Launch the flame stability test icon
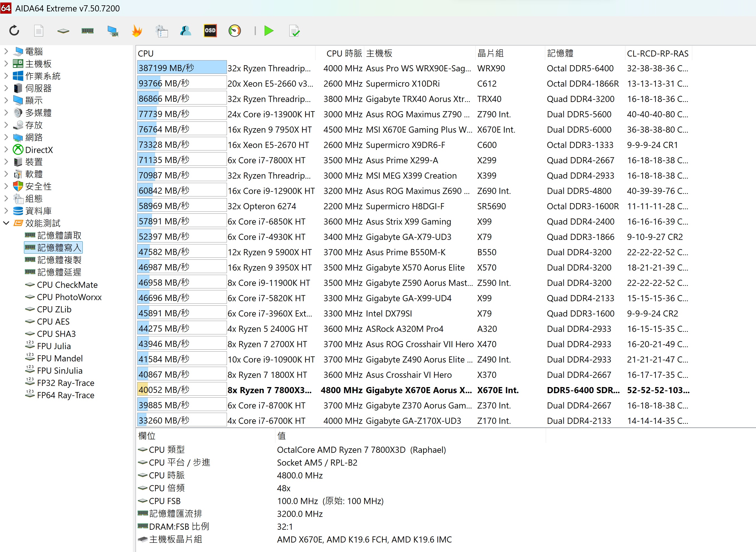This screenshot has height=552, width=756. (x=137, y=31)
